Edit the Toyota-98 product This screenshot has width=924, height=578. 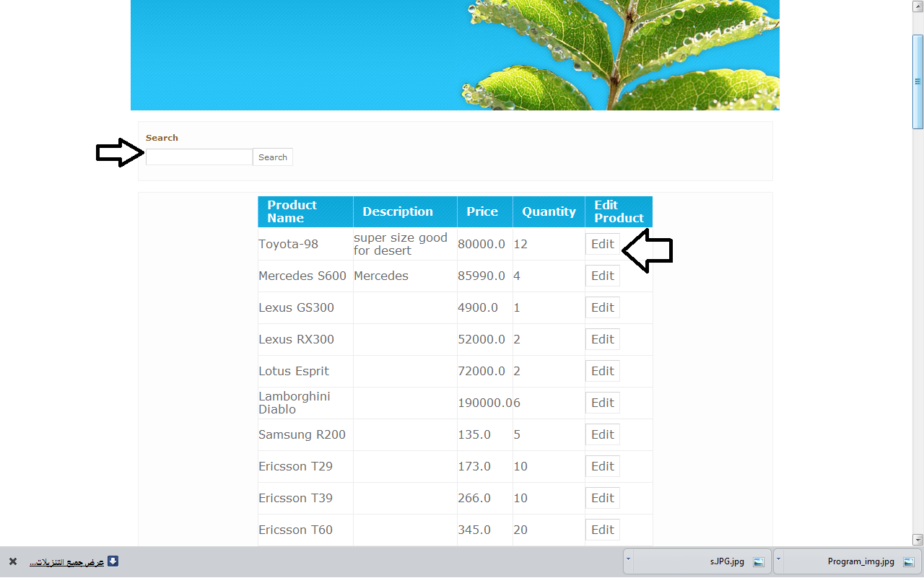(x=603, y=244)
